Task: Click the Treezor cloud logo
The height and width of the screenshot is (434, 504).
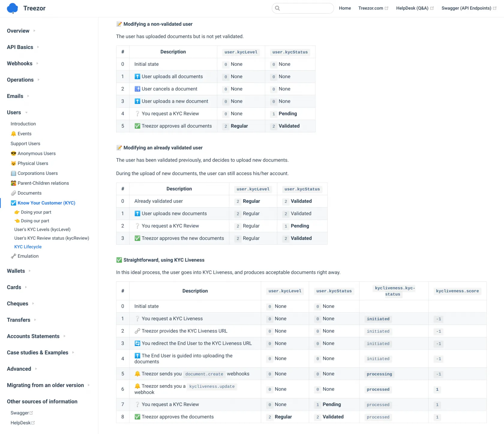Action: click(x=12, y=8)
